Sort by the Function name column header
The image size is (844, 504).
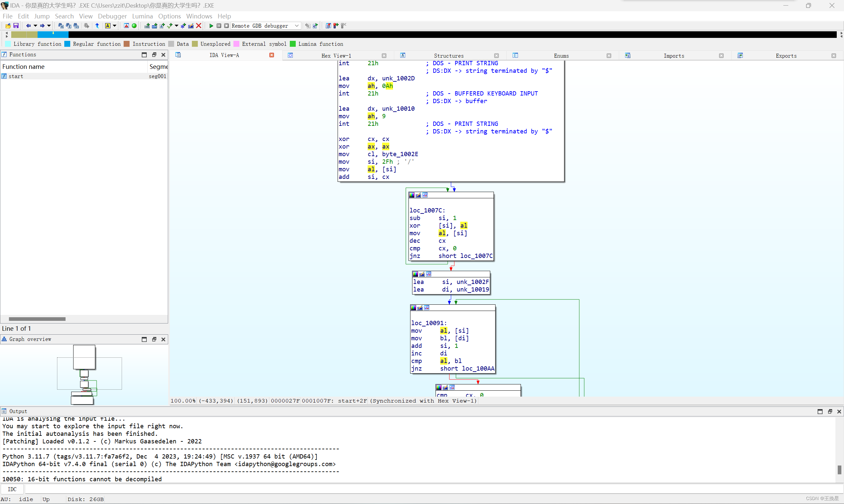[74, 67]
